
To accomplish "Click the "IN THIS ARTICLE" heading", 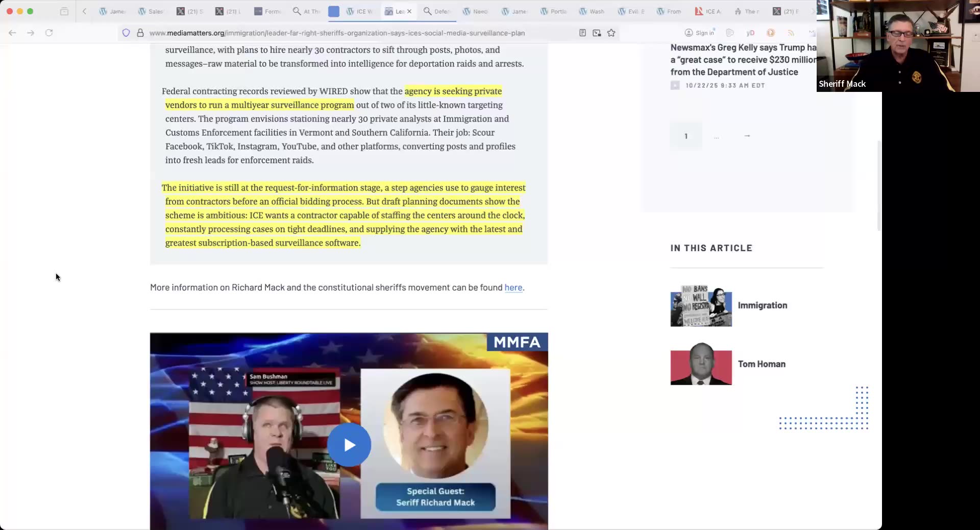I will click(712, 248).
